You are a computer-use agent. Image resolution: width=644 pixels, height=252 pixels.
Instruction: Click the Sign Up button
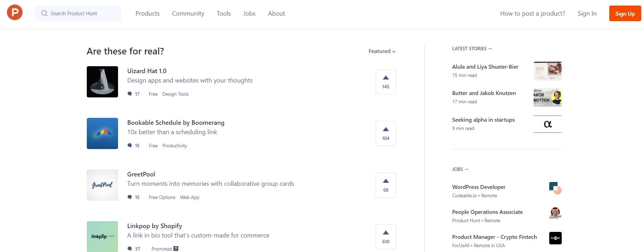point(625,13)
